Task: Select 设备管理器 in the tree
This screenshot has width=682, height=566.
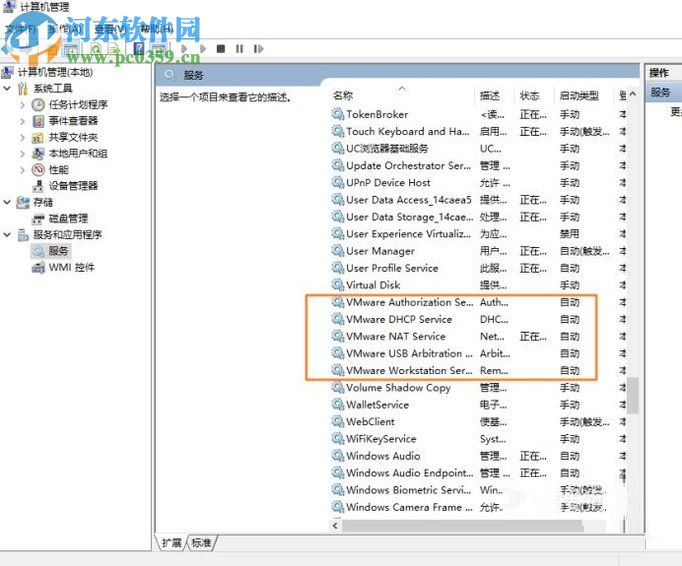Action: [x=73, y=186]
